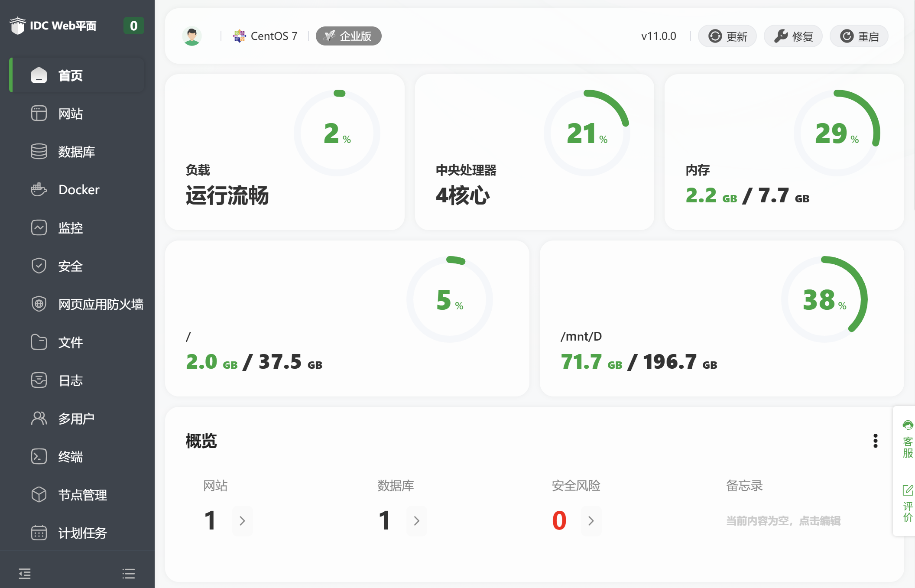Click the v11.0.0 version label
The image size is (915, 588).
pos(659,36)
